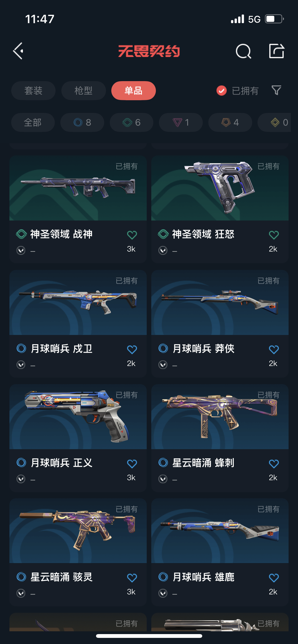Favorite 月球哨兵 戍卫 with heart icon
The height and width of the screenshot is (644, 298).
[x=132, y=349]
